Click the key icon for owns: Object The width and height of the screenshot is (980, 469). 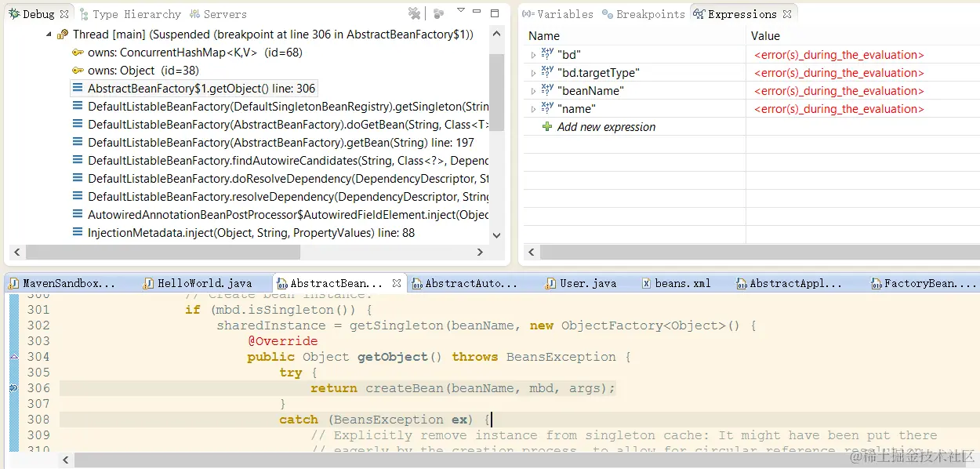point(78,71)
